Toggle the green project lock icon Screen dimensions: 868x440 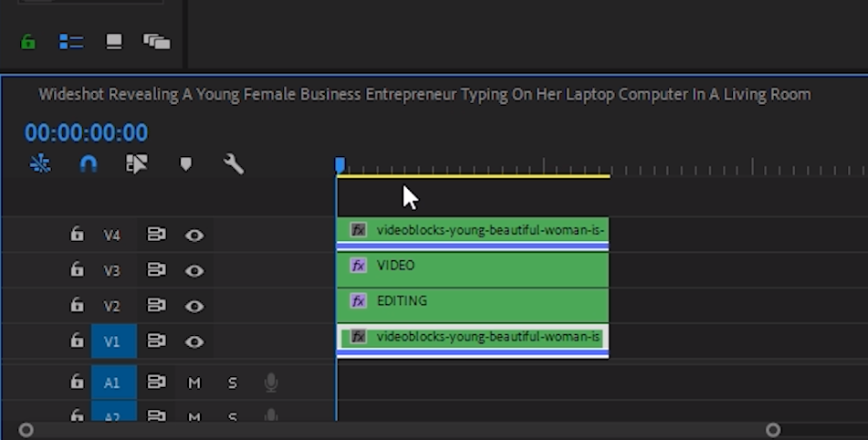[27, 42]
